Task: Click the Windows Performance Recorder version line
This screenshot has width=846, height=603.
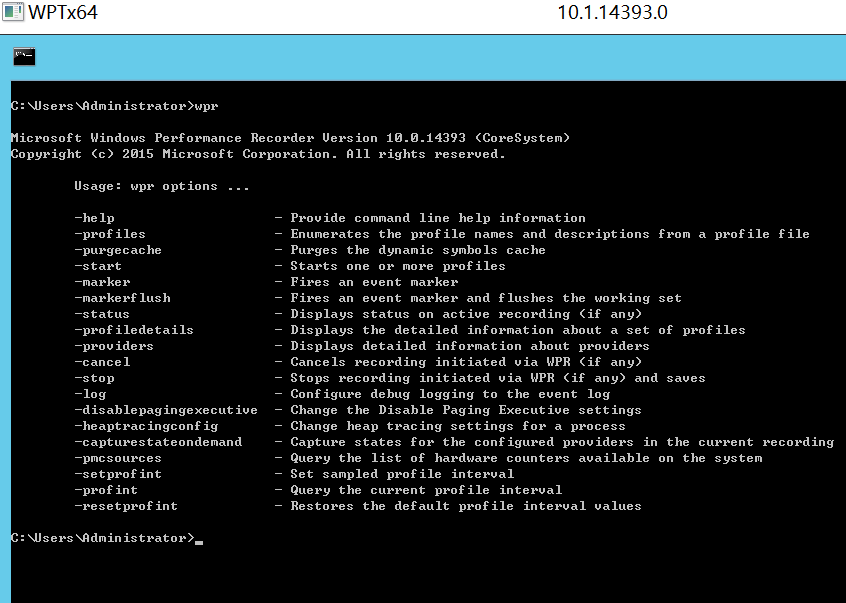Action: pos(290,138)
